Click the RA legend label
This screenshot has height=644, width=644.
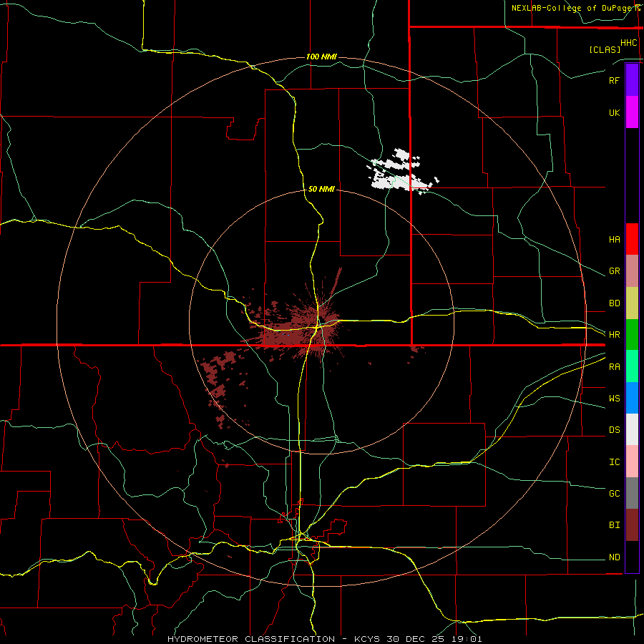(614, 367)
